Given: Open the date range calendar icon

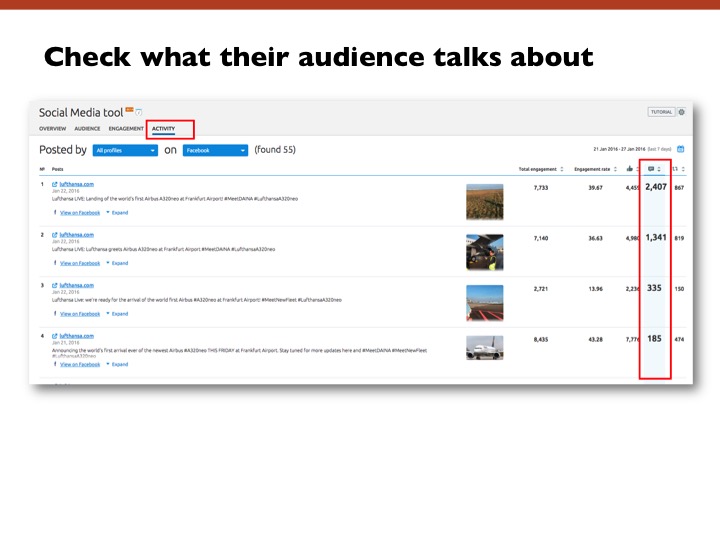Looking at the screenshot, I should point(681,149).
